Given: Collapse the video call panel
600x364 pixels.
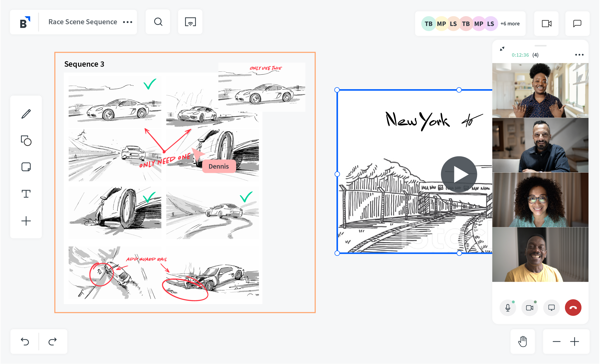Looking at the screenshot, I should click(x=502, y=49).
